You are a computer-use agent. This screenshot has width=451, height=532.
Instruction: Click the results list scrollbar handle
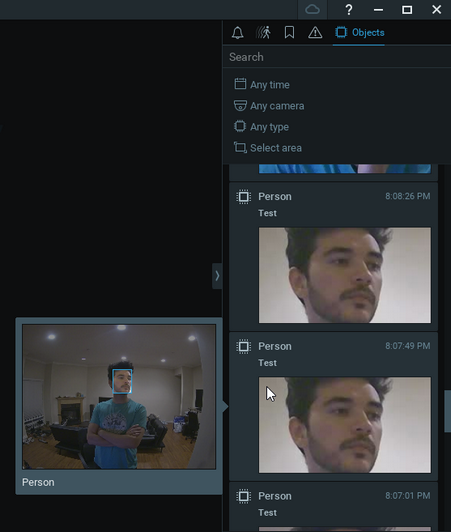click(448, 411)
